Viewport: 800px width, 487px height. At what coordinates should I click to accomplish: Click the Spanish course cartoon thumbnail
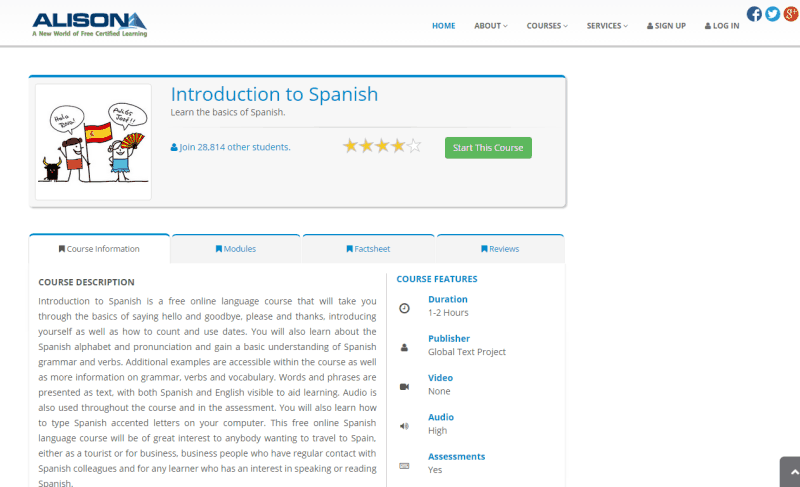(93, 142)
